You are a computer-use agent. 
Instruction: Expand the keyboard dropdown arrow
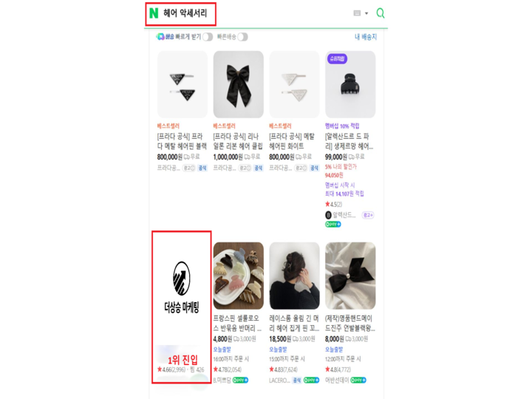[366, 13]
